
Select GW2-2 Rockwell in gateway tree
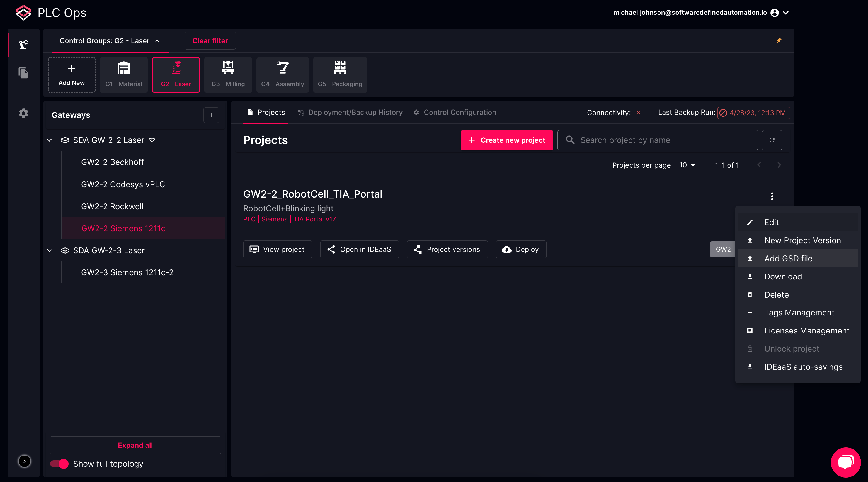(x=112, y=206)
